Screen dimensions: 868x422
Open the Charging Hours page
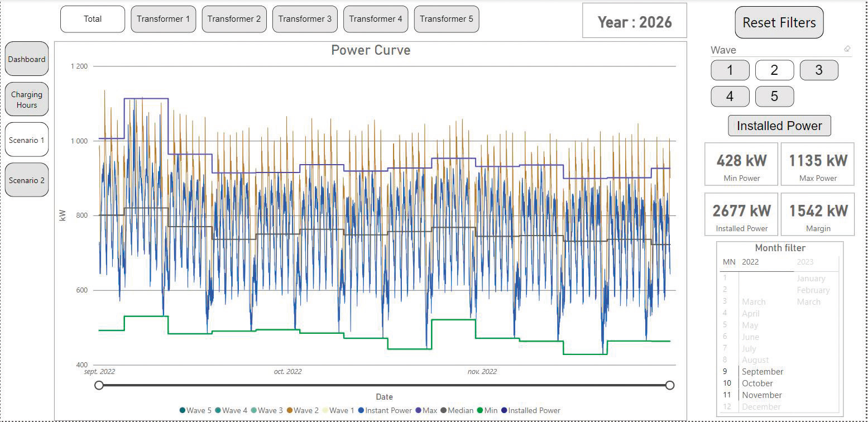click(26, 99)
